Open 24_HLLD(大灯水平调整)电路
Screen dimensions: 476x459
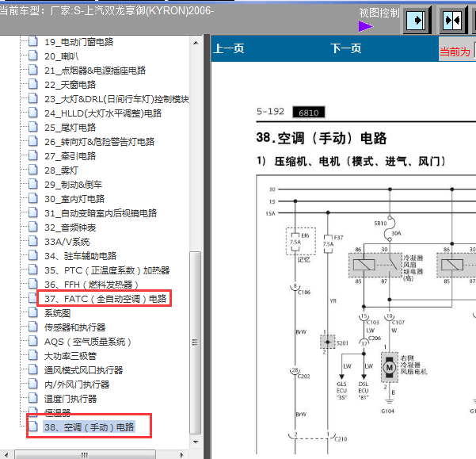[x=103, y=113]
